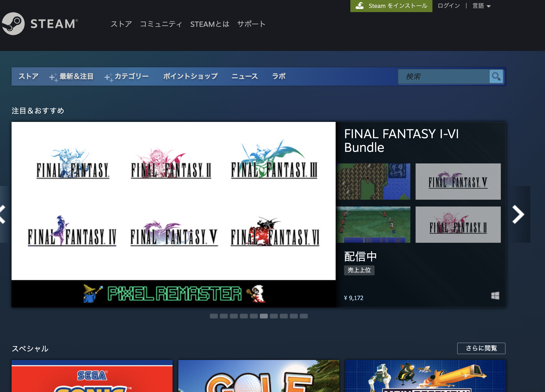545x392 pixels.
Task: Select the fifth carousel page dot
Action: point(254,316)
